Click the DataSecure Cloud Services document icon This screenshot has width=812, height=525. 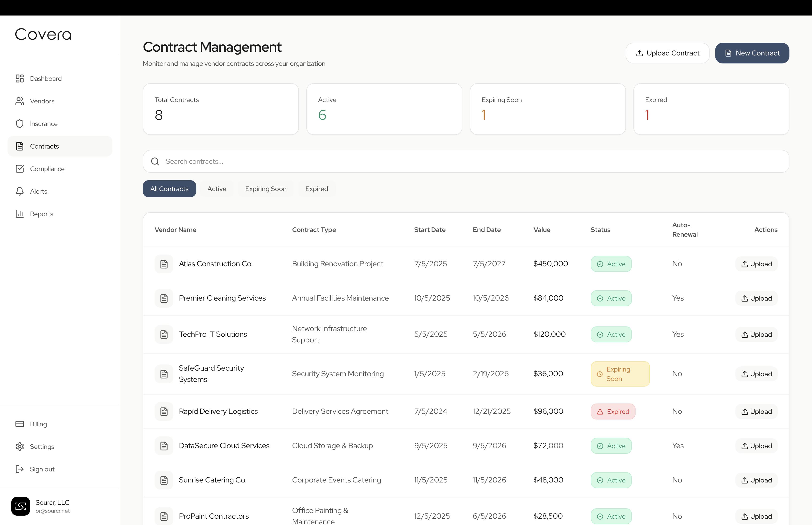[164, 446]
